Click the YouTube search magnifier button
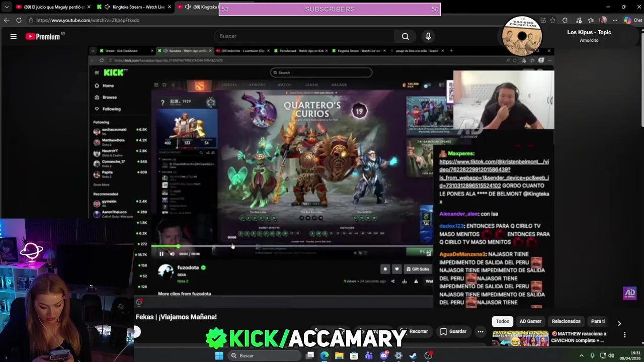644x362 pixels. [x=405, y=36]
